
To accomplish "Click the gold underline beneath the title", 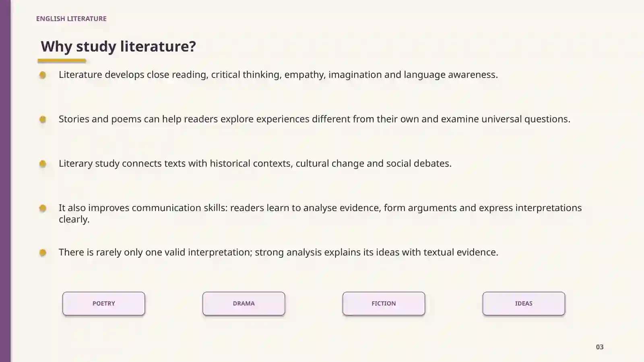I will [x=62, y=61].
